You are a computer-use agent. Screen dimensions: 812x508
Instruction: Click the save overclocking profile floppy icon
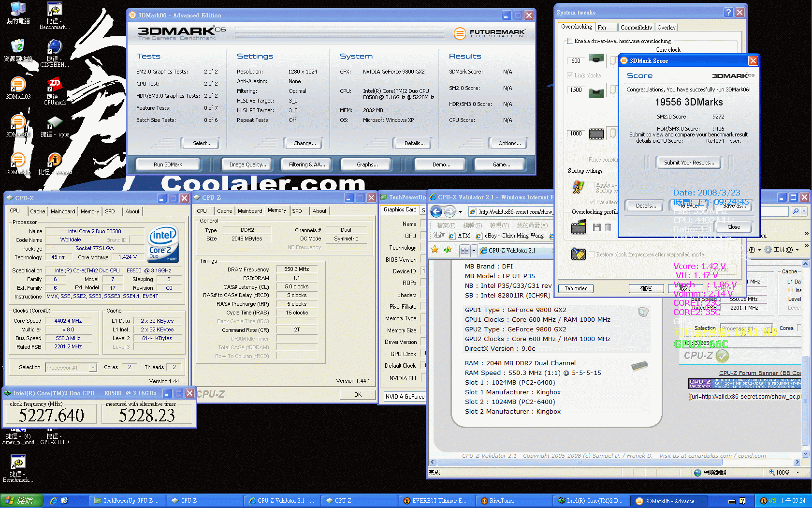pos(597,227)
